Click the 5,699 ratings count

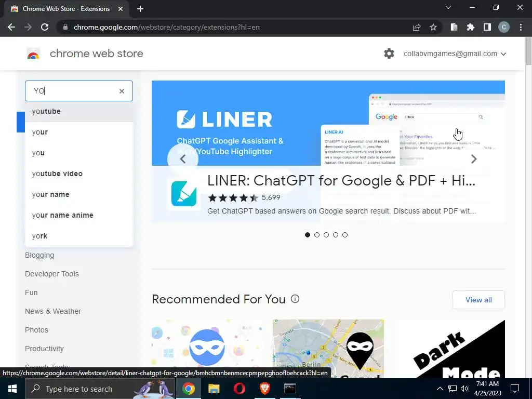pos(271,197)
